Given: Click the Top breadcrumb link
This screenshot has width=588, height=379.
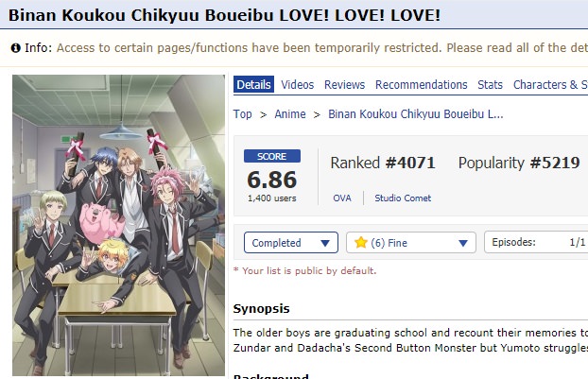Looking at the screenshot, I should 243,114.
